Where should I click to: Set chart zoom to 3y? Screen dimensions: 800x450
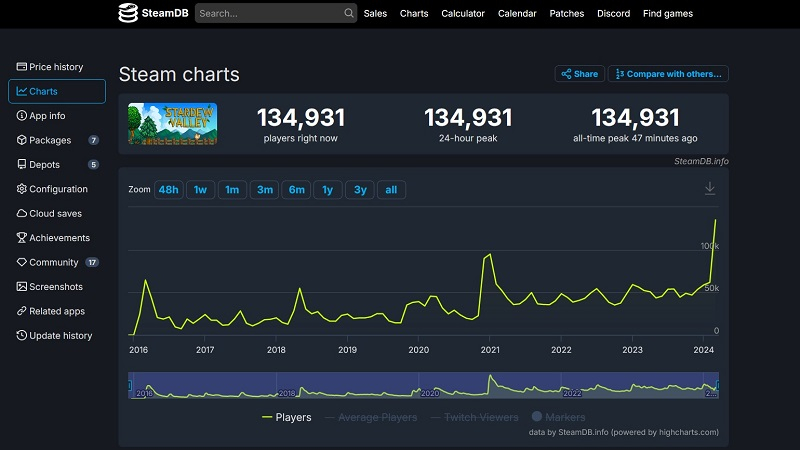[x=360, y=190]
